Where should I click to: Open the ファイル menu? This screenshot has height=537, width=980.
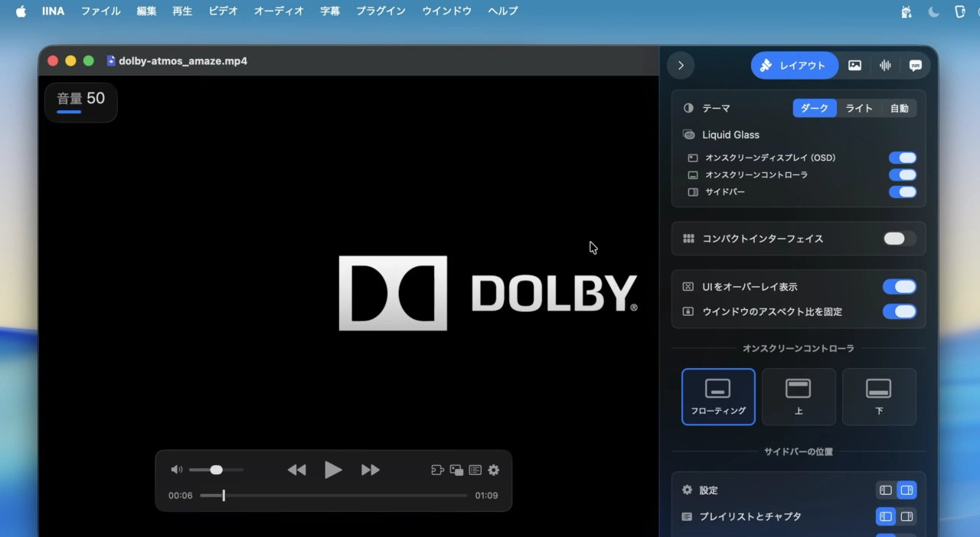[x=101, y=11]
